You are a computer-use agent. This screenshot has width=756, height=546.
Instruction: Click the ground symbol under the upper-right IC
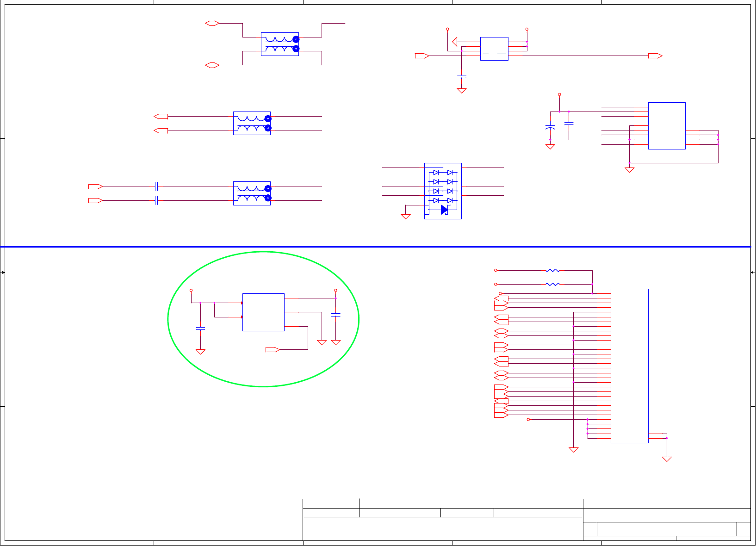click(629, 170)
